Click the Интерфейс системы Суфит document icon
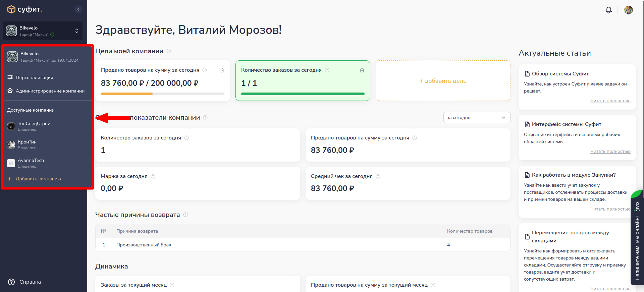 (x=527, y=124)
